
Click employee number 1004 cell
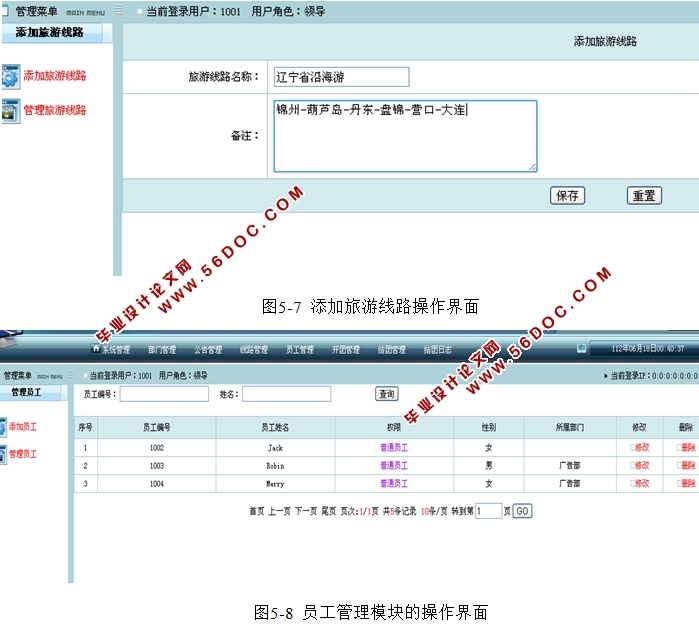[x=156, y=483]
